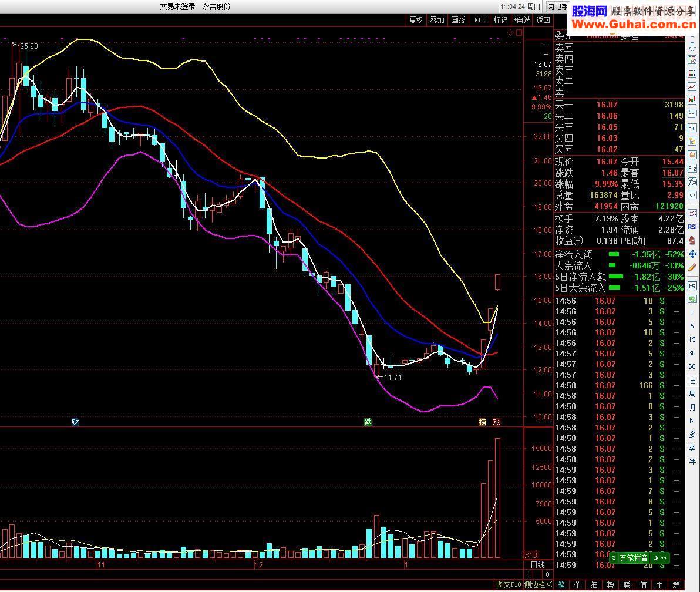
Task: Select the 30 minute period
Action: tap(692, 353)
